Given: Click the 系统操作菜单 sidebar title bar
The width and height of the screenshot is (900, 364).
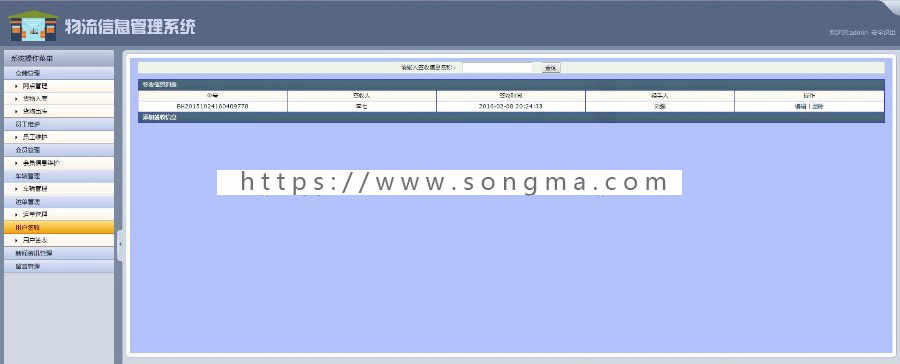Looking at the screenshot, I should tap(59, 59).
